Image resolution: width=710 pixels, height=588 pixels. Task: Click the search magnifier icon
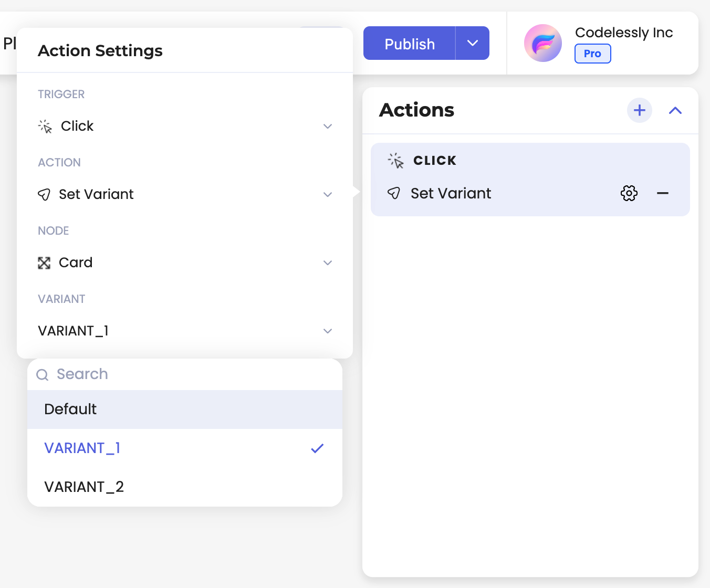point(43,374)
